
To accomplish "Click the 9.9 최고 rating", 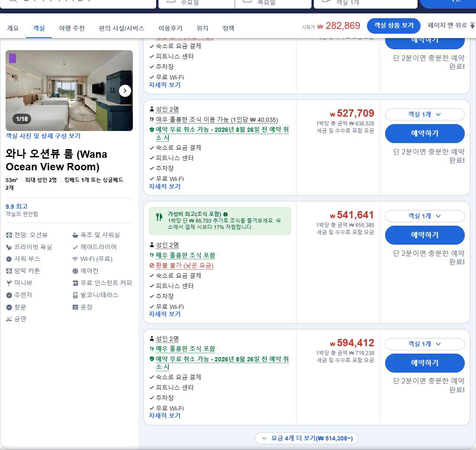I will (x=17, y=207).
